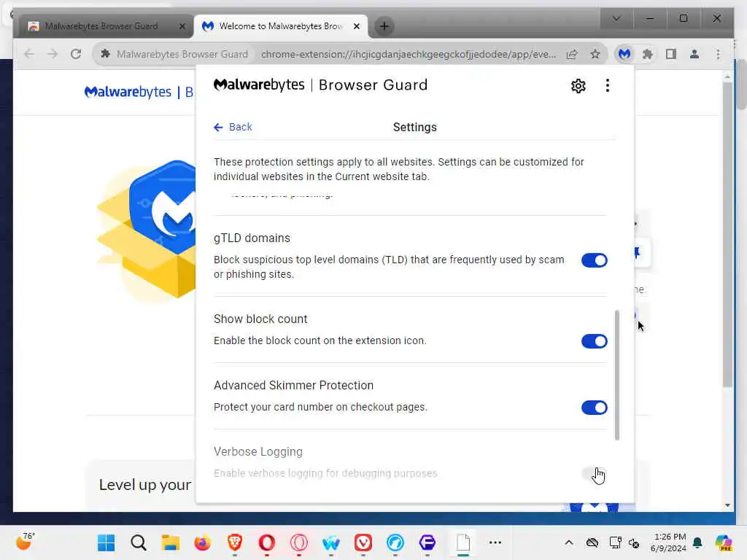Open the Browser Guard settings gear
Image resolution: width=747 pixels, height=560 pixels.
pyautogui.click(x=578, y=86)
